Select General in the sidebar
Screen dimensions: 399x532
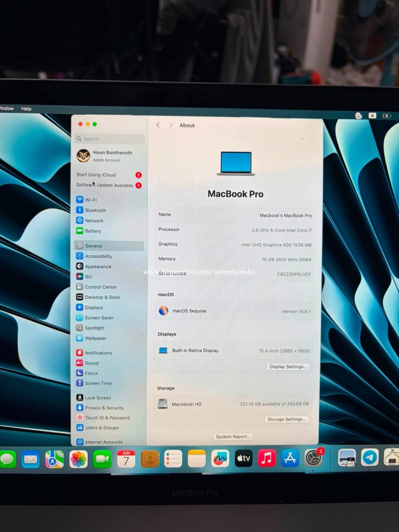109,246
